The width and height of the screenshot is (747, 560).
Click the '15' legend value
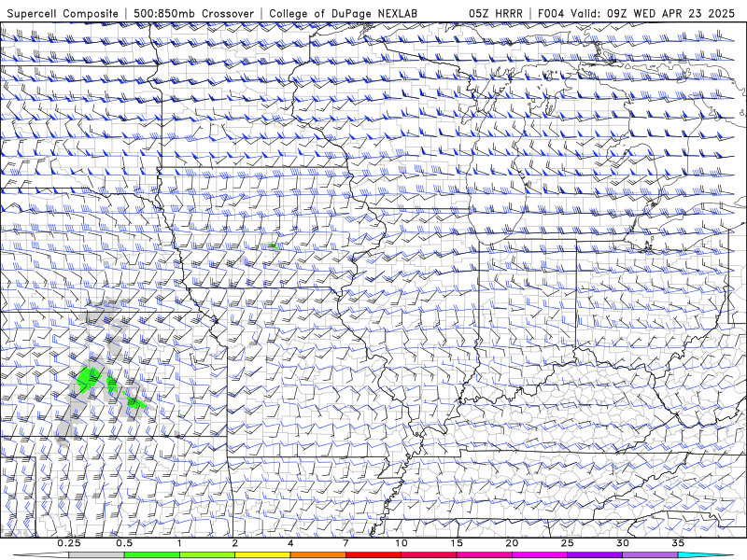(x=457, y=543)
